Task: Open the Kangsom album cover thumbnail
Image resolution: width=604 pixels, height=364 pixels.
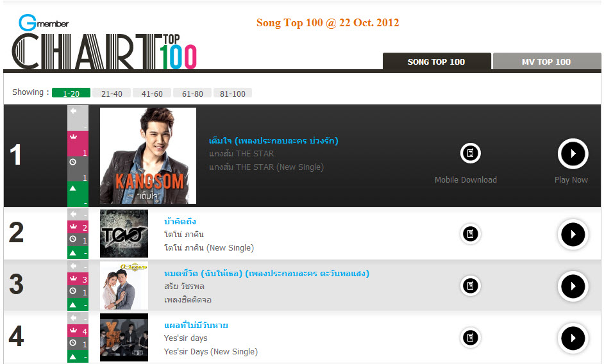Action: coord(148,156)
